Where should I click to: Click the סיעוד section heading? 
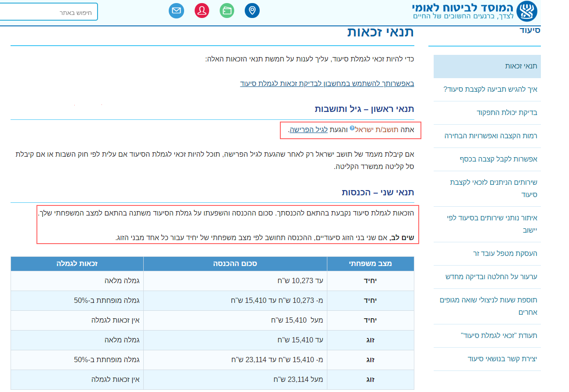[x=529, y=30]
